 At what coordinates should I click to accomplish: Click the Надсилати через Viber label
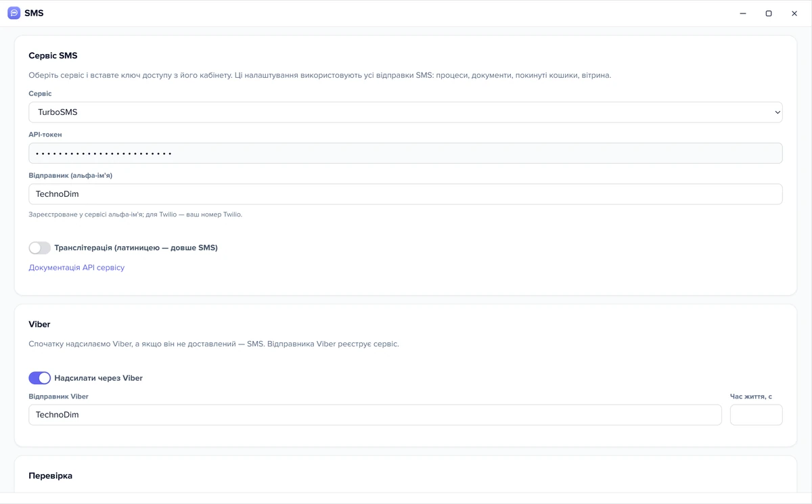pyautogui.click(x=98, y=378)
